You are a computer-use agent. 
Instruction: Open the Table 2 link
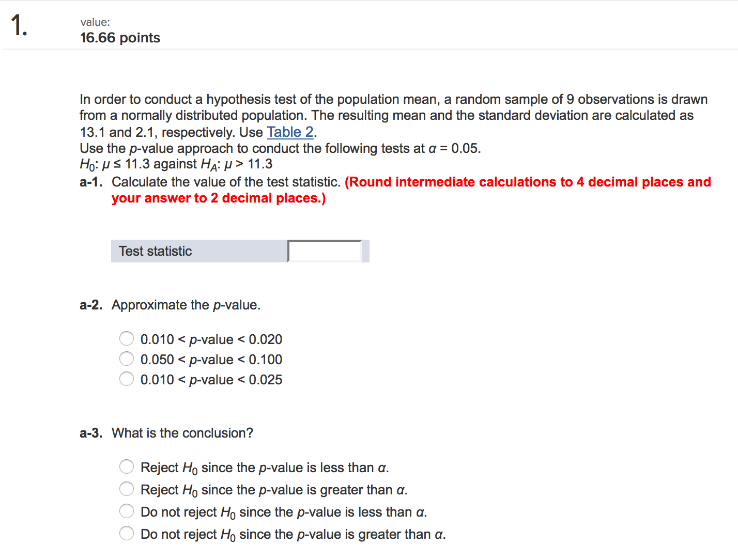click(290, 132)
